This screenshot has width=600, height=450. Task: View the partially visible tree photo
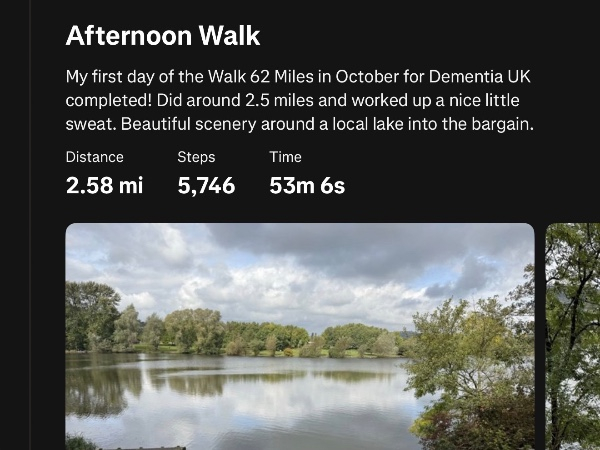pos(574,336)
